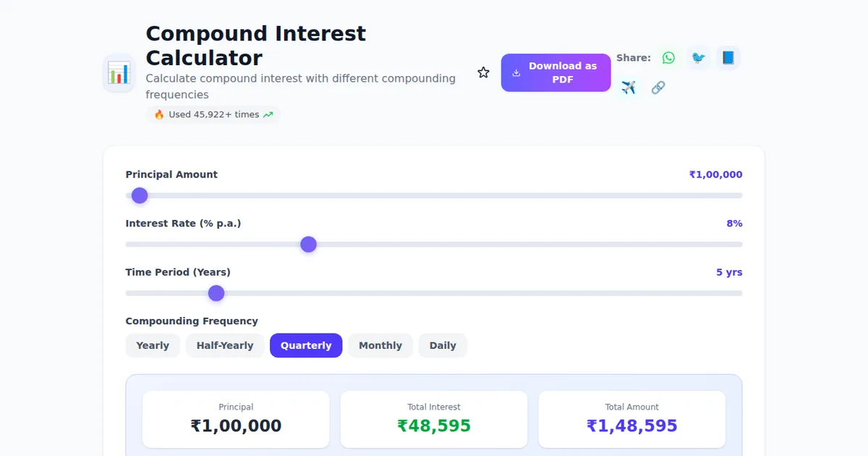
Task: Click the Total Amount result card
Action: coord(631,419)
